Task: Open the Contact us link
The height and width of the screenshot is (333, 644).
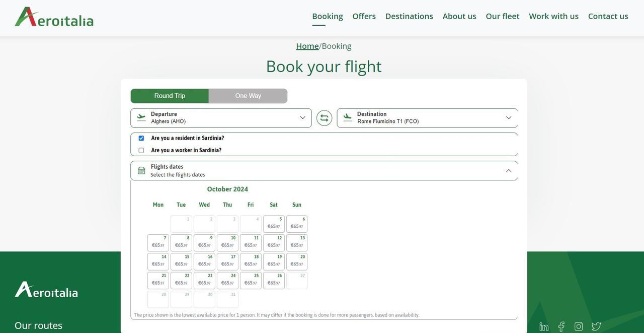Action: 608,16
